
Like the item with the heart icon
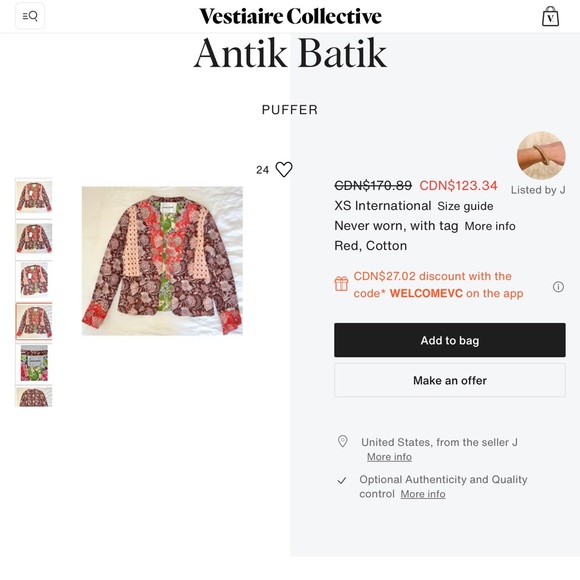[284, 169]
